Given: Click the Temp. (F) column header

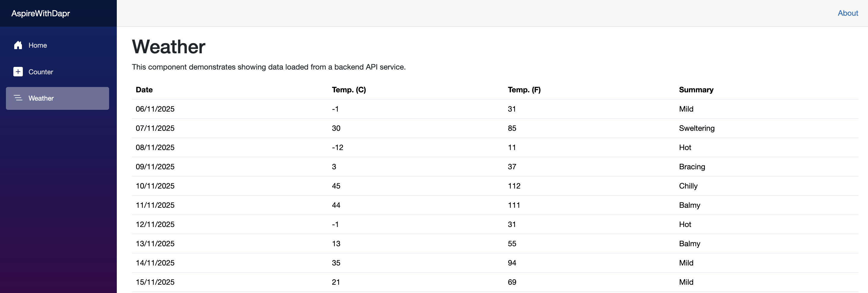Looking at the screenshot, I should [524, 90].
